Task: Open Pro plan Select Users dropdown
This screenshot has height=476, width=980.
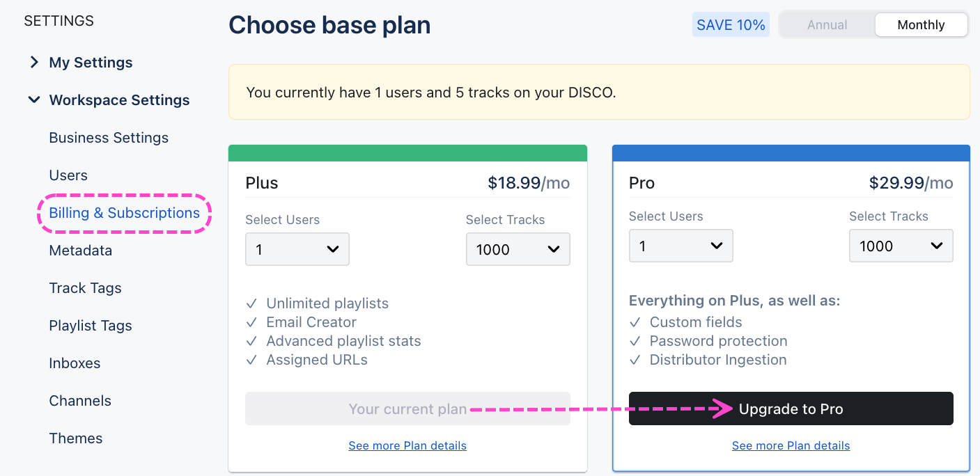Action: pos(680,246)
